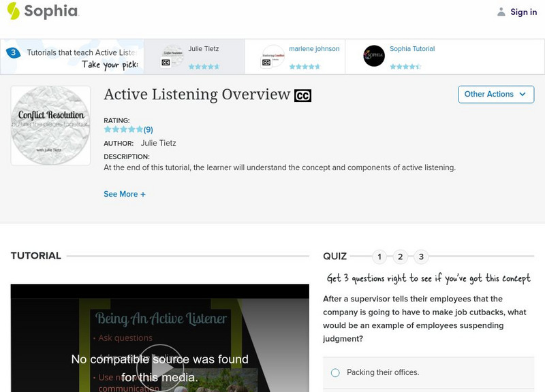Viewport: 545px width, 392px height.
Task: Select the 'Packing their offices' answer option
Action: click(x=334, y=372)
